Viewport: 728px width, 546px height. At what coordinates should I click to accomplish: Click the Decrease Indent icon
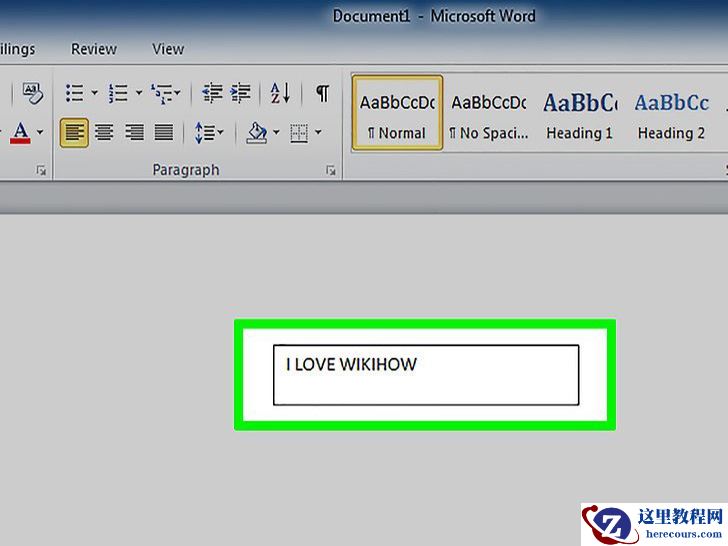pos(213,93)
